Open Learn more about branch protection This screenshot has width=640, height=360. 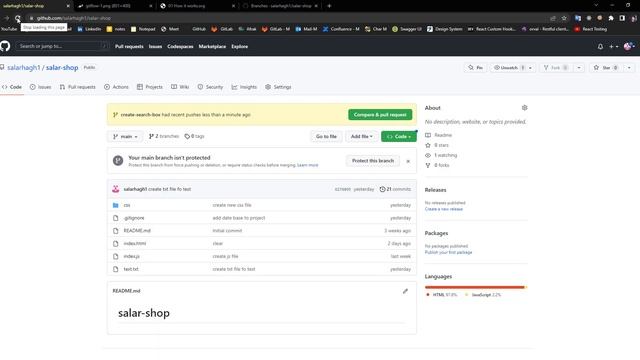click(307, 165)
